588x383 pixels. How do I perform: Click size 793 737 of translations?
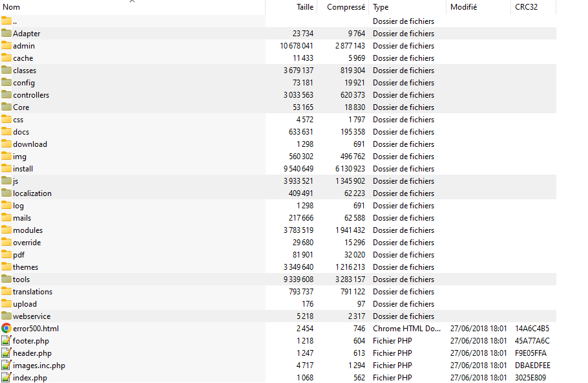pos(301,292)
